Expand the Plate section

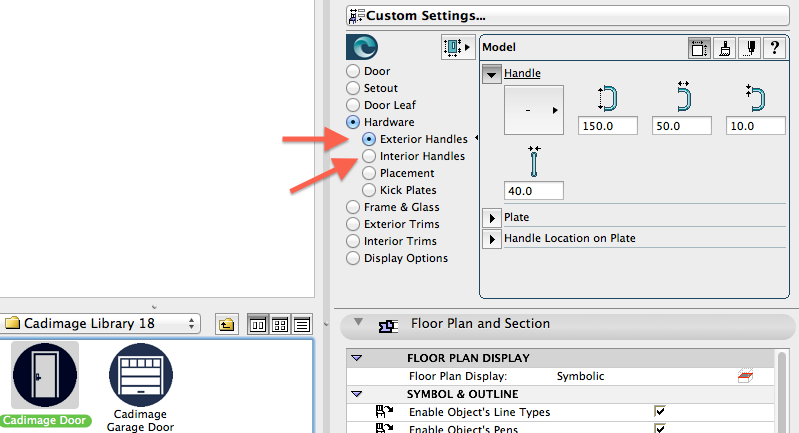[x=492, y=217]
